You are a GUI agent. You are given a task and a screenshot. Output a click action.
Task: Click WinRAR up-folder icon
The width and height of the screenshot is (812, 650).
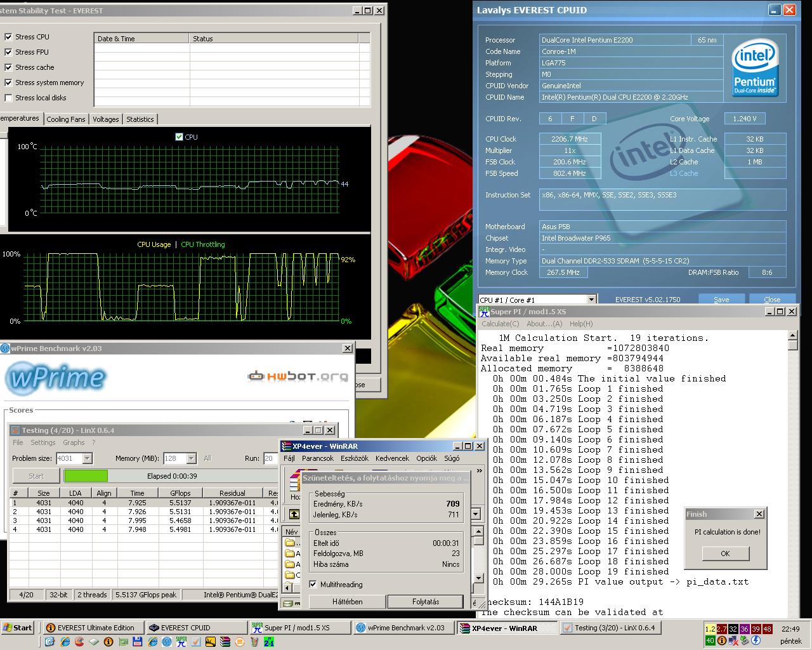294,514
